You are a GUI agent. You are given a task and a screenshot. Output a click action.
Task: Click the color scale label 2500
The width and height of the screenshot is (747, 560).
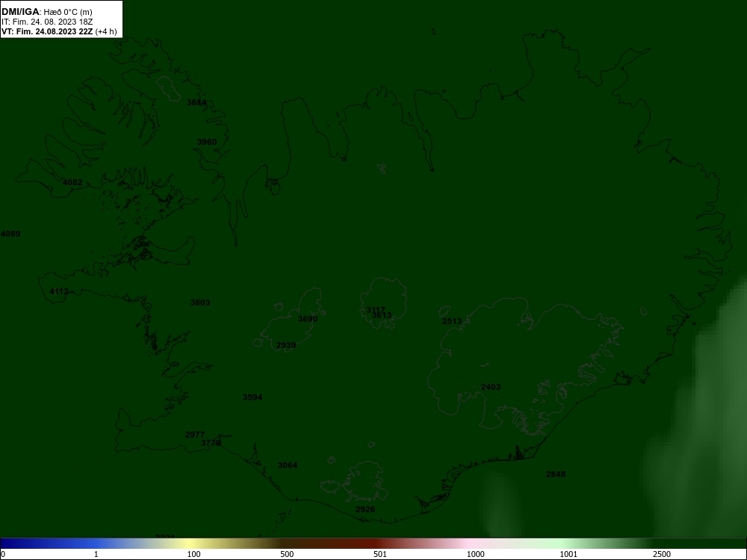pyautogui.click(x=662, y=554)
